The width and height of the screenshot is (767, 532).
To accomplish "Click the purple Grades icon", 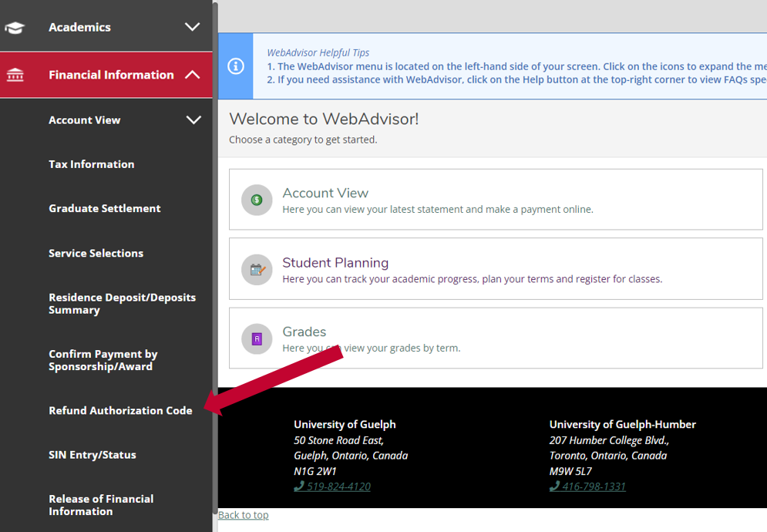I will [x=257, y=338].
